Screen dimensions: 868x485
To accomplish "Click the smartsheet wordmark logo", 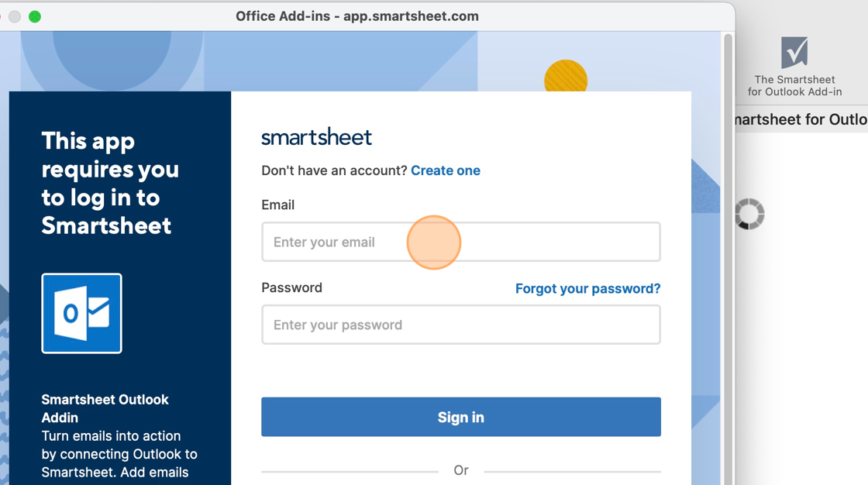I will (316, 137).
